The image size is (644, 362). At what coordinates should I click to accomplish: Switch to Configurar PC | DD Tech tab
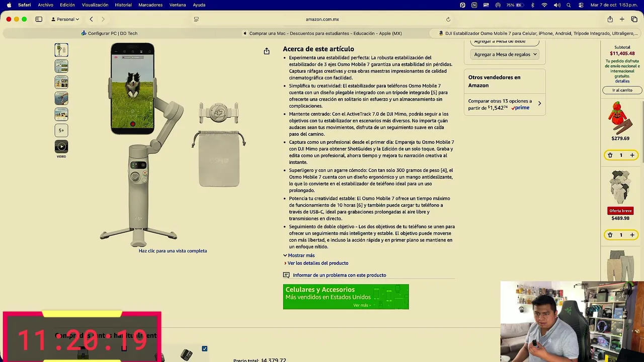(x=109, y=33)
